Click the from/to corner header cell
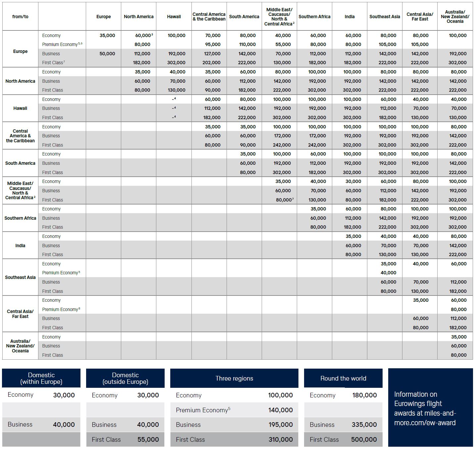This screenshot has height=452, width=476. coord(20,17)
